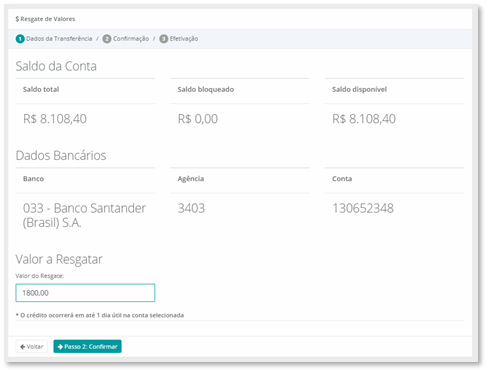488x372 pixels.
Task: Click the step 2 Confirmação circle icon
Action: pos(107,39)
